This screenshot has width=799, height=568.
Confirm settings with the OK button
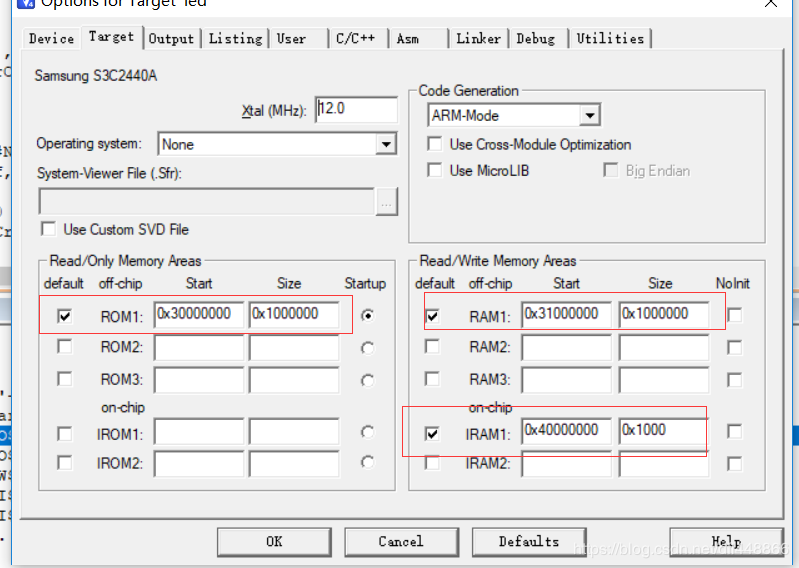[x=274, y=542]
